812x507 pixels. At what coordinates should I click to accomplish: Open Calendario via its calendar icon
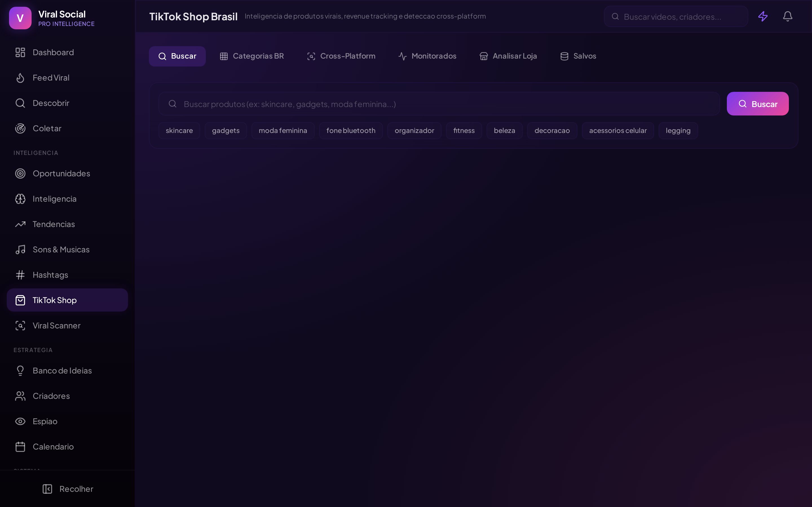pos(20,447)
